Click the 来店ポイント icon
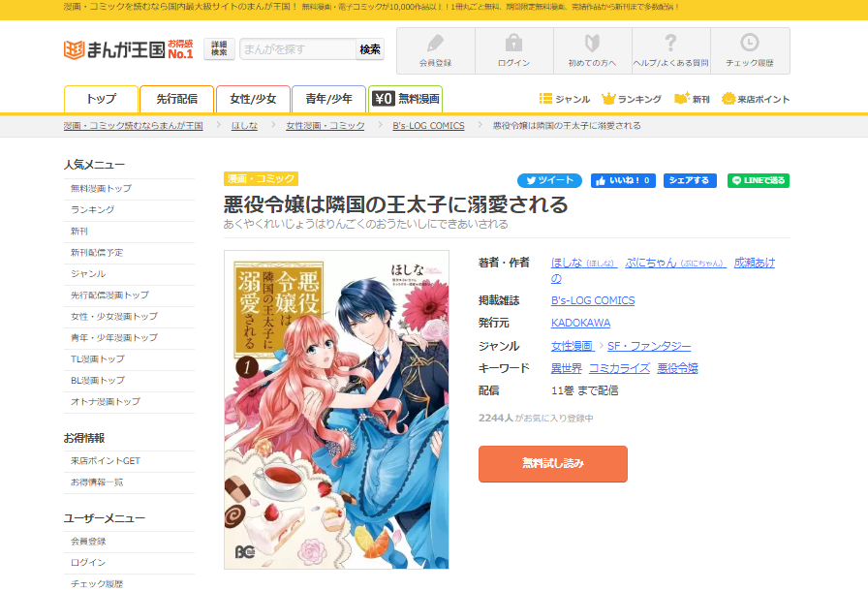 point(728,99)
